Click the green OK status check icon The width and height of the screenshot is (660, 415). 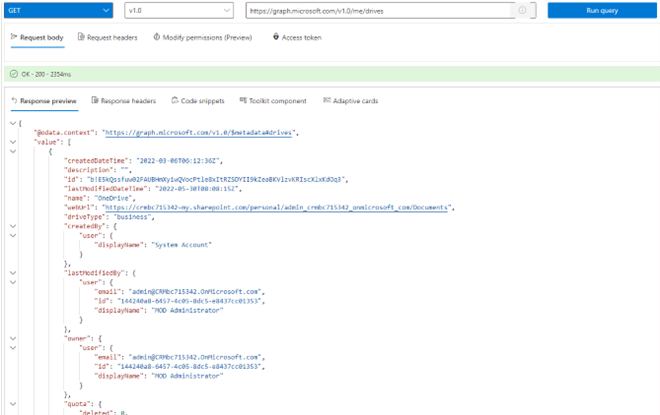click(x=14, y=74)
